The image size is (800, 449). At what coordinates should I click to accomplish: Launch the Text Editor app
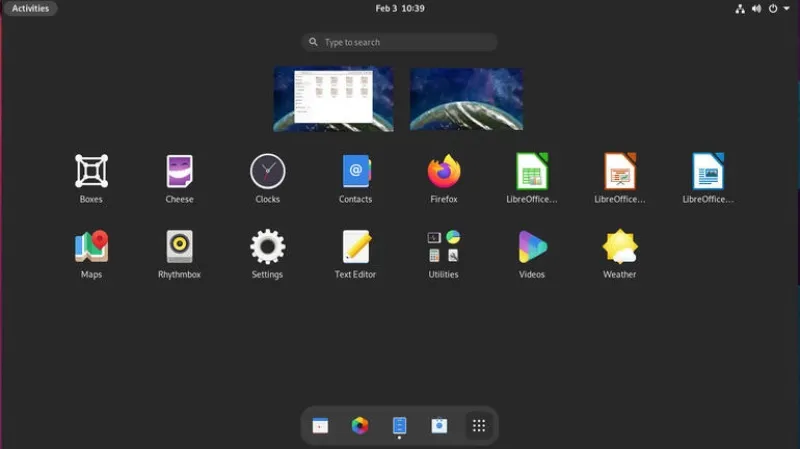pyautogui.click(x=355, y=247)
